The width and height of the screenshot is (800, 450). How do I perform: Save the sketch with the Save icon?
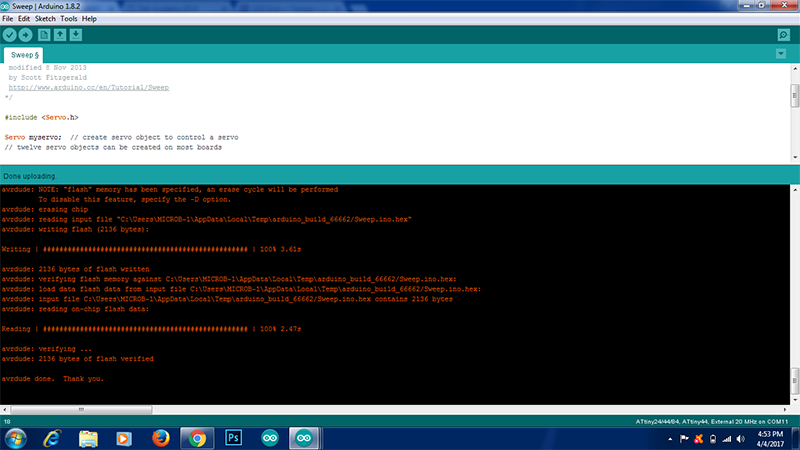click(x=76, y=35)
